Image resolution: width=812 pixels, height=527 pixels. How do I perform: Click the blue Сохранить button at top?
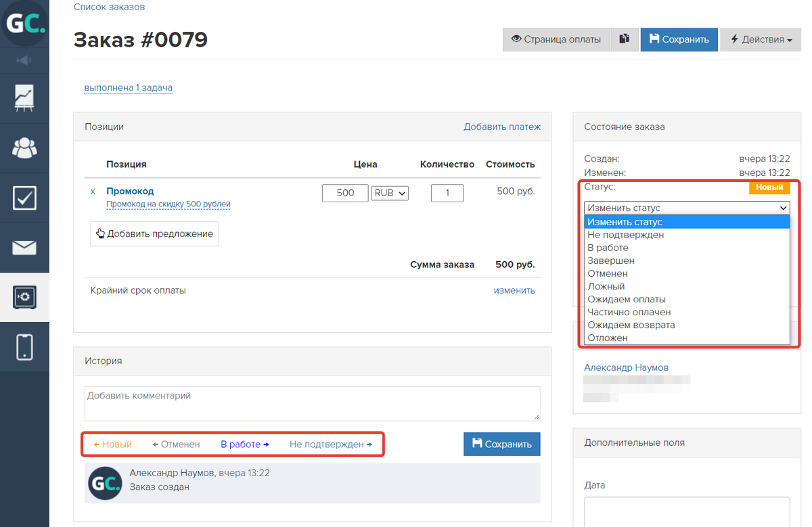point(679,39)
